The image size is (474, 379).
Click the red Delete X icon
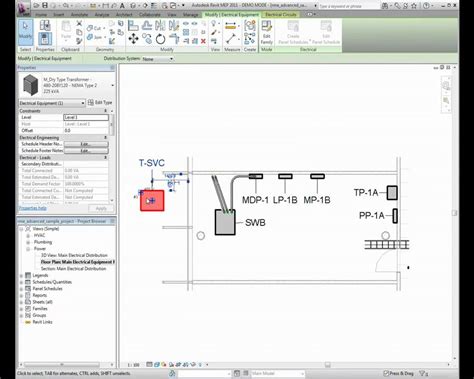point(203,41)
